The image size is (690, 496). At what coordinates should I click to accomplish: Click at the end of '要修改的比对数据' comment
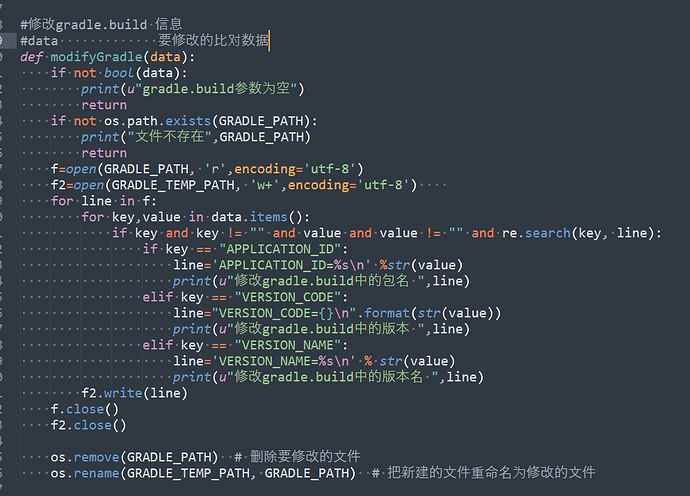[x=270, y=41]
